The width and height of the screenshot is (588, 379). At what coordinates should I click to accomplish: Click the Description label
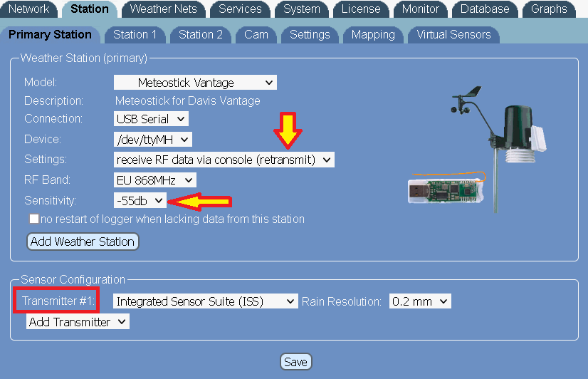pyautogui.click(x=53, y=100)
